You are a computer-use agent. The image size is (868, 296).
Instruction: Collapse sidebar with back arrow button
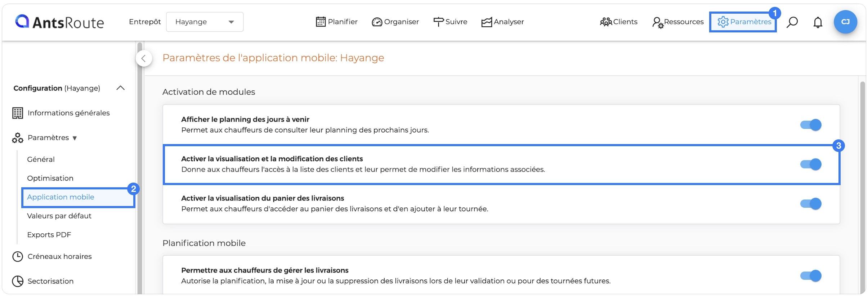click(x=144, y=58)
